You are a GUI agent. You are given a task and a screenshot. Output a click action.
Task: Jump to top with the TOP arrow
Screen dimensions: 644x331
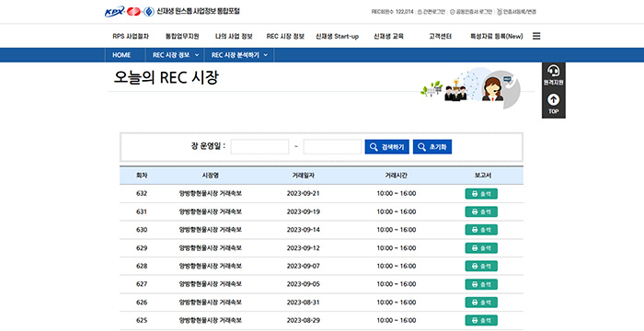553,104
